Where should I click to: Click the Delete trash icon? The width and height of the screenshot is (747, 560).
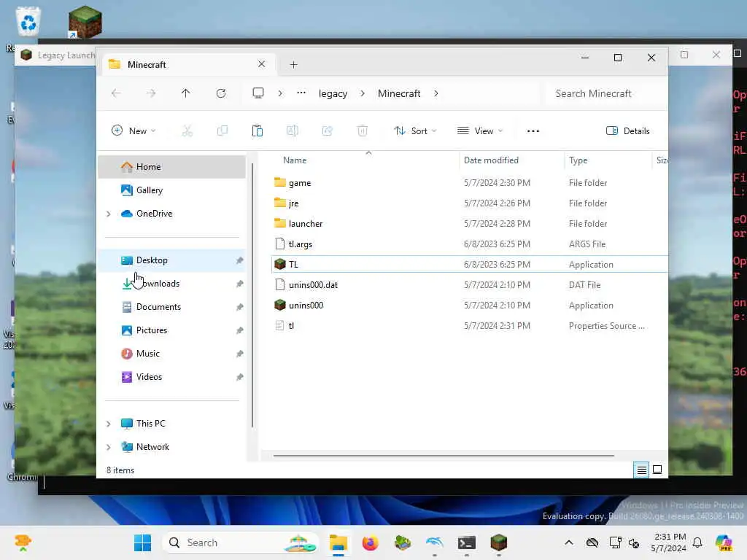pyautogui.click(x=363, y=131)
